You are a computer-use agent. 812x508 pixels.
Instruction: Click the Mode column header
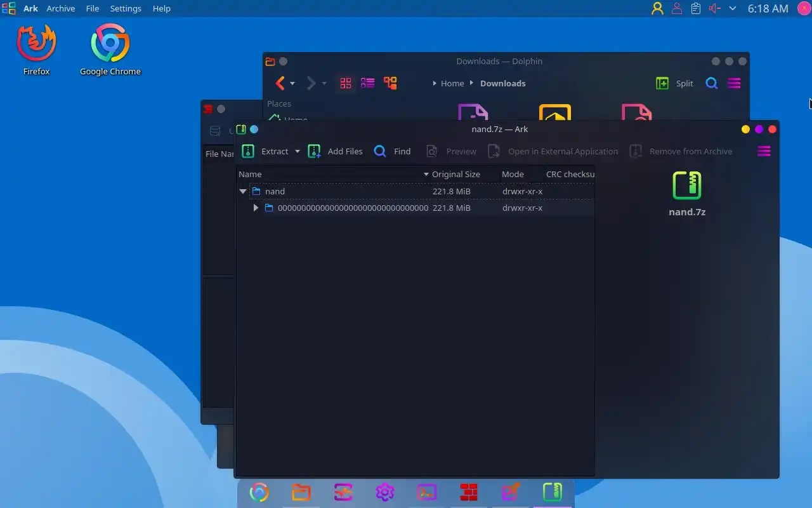pyautogui.click(x=521, y=174)
